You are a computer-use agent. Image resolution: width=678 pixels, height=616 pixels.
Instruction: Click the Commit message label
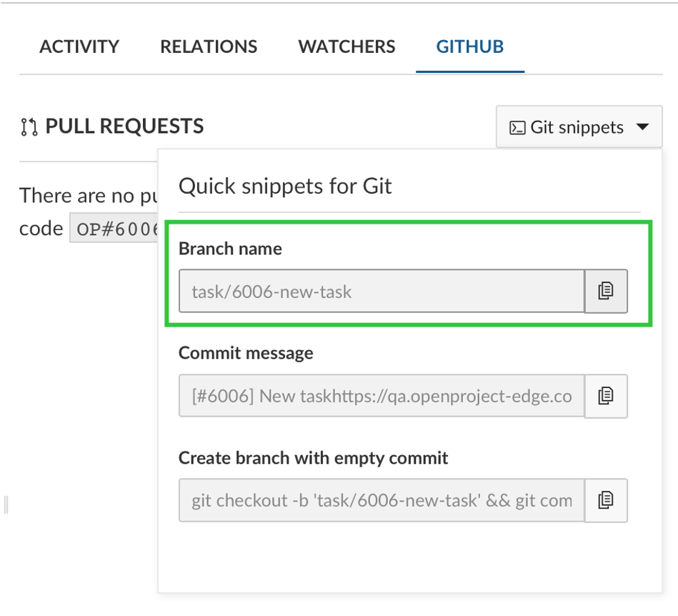(x=246, y=353)
